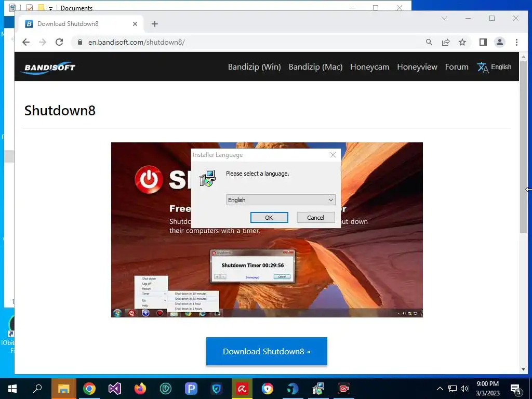Go back in Chrome
This screenshot has height=399, width=532.
pyautogui.click(x=26, y=42)
